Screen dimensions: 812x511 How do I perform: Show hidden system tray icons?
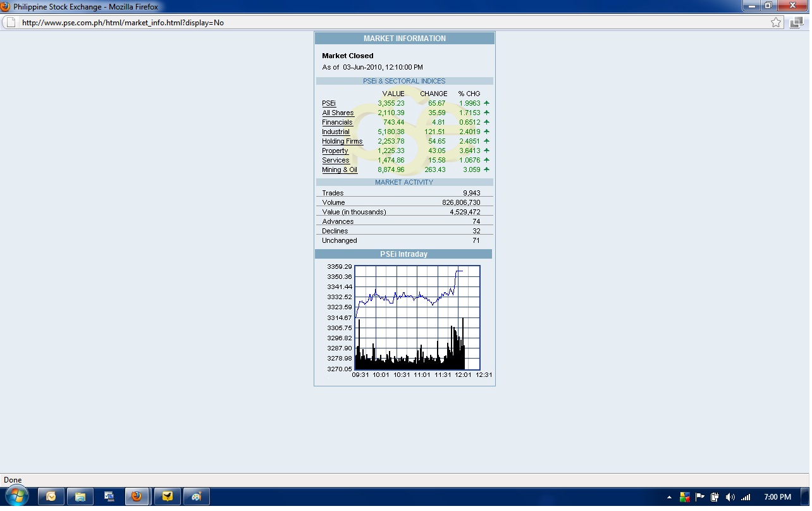pyautogui.click(x=669, y=497)
